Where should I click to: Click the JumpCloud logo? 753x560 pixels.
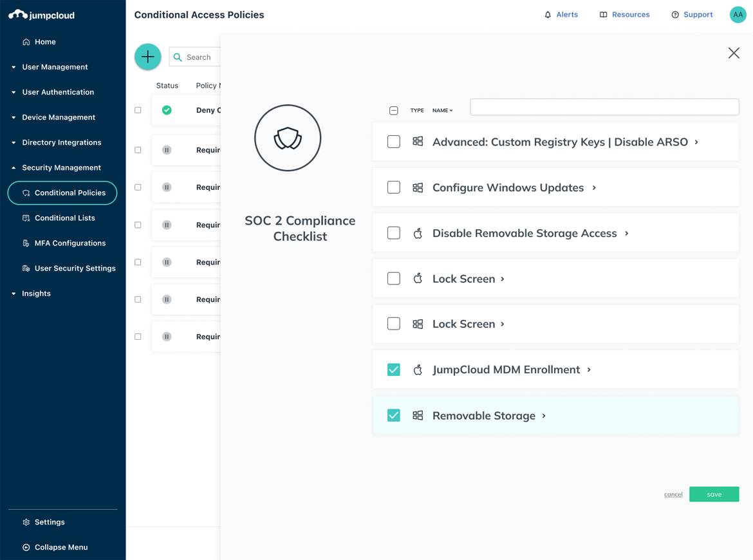[x=42, y=15]
